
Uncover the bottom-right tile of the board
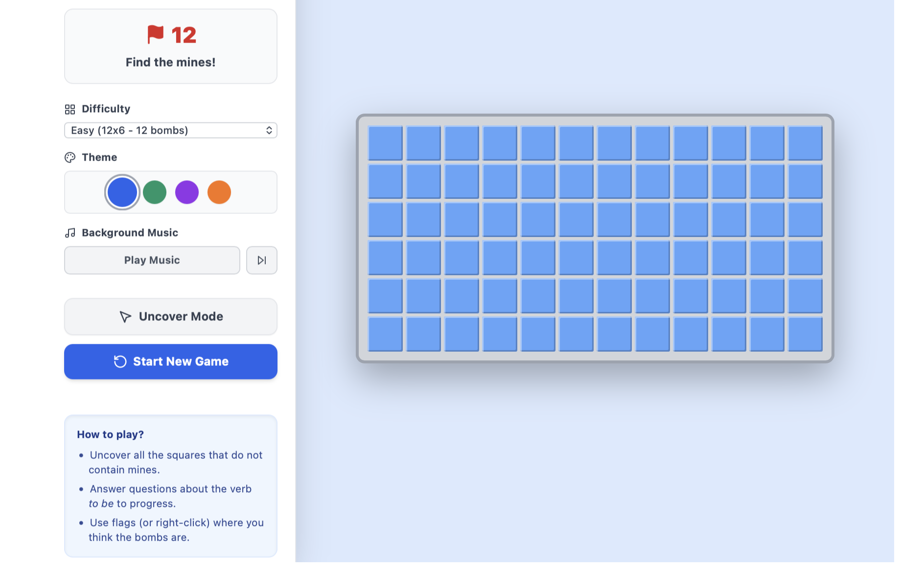[805, 334]
